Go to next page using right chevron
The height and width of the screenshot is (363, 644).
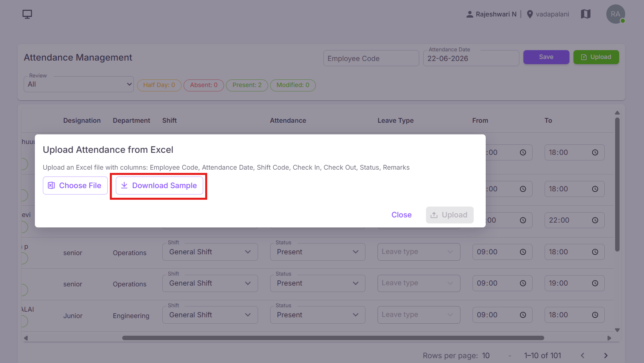(606, 355)
